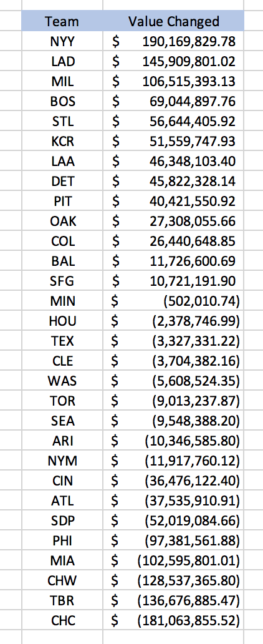The width and height of the screenshot is (263, 644).
Task: Click the WAS team cell
Action: tap(62, 381)
